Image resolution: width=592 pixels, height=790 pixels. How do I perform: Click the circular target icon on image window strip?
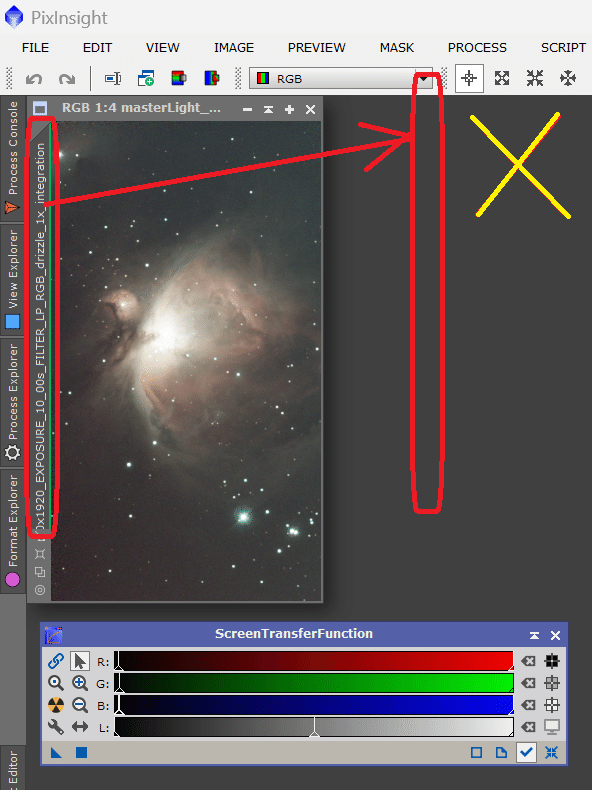tap(40, 589)
